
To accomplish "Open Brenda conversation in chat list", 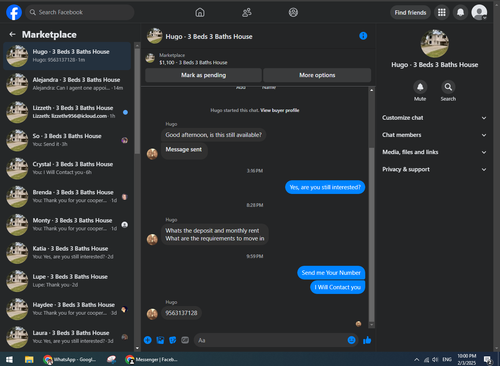I will coord(67,197).
